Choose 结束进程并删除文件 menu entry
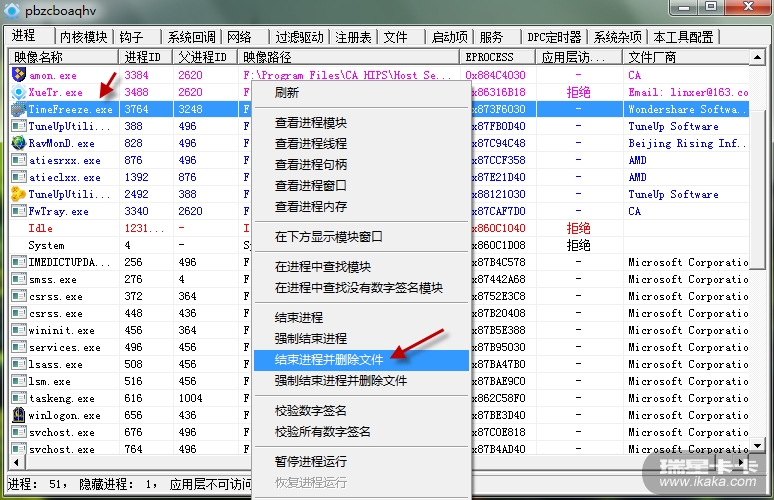 (x=361, y=360)
